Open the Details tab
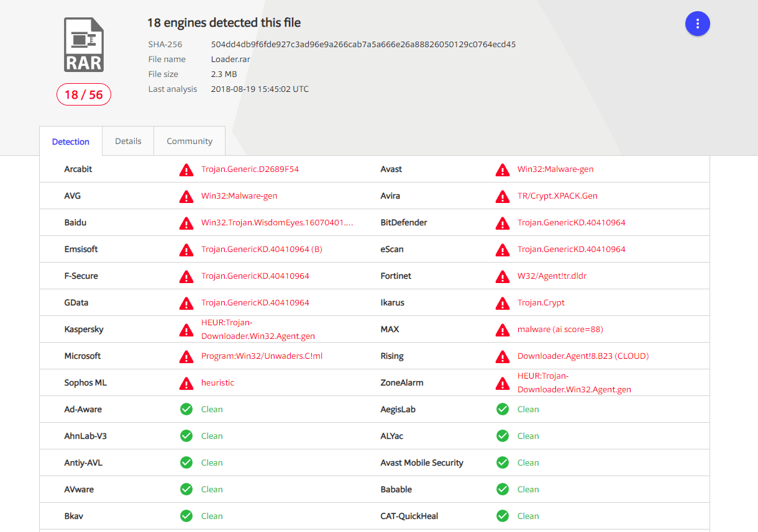 pos(128,141)
